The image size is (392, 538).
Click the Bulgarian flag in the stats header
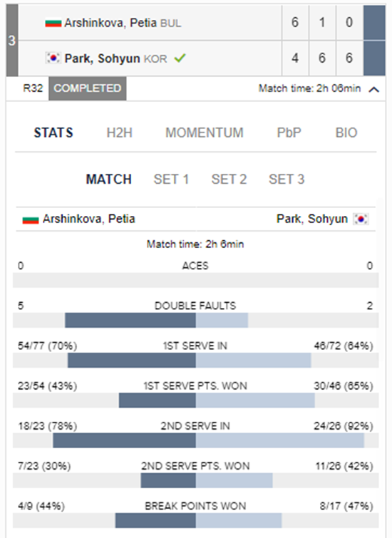coord(31,219)
